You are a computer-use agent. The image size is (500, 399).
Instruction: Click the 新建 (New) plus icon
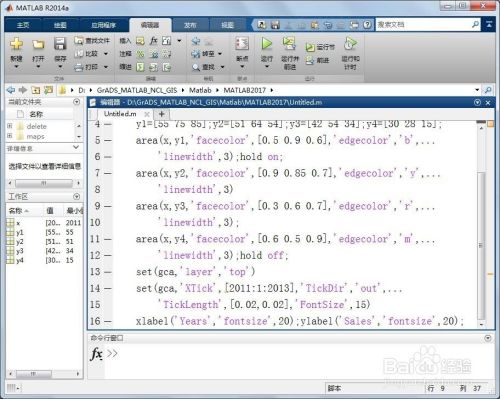pyautogui.click(x=16, y=44)
